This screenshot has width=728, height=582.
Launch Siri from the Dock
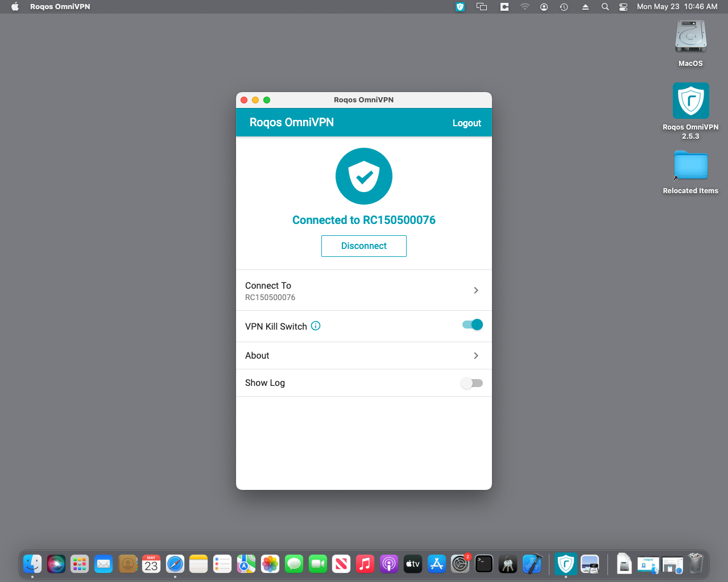coord(56,564)
